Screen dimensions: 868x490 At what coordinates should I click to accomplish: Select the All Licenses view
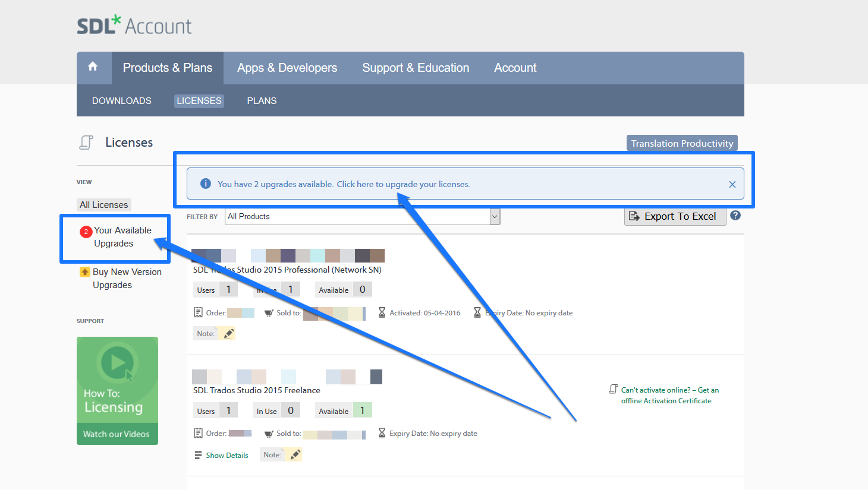pyautogui.click(x=104, y=205)
